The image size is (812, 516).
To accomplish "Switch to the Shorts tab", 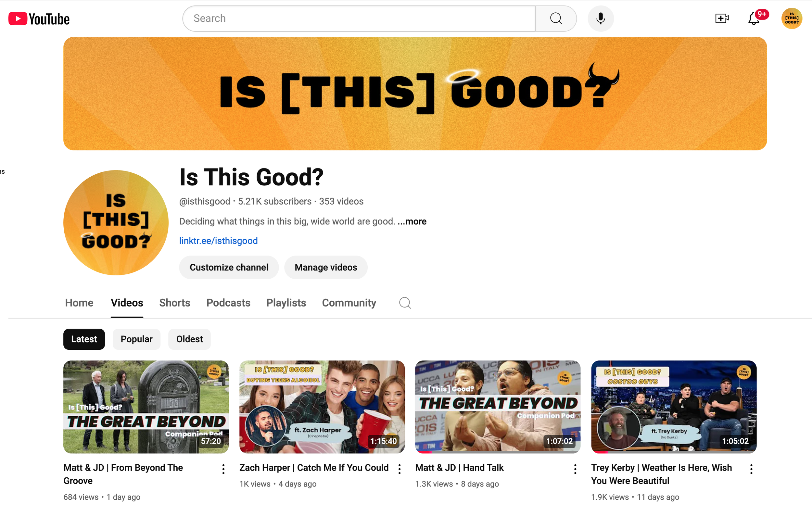I will 174,303.
